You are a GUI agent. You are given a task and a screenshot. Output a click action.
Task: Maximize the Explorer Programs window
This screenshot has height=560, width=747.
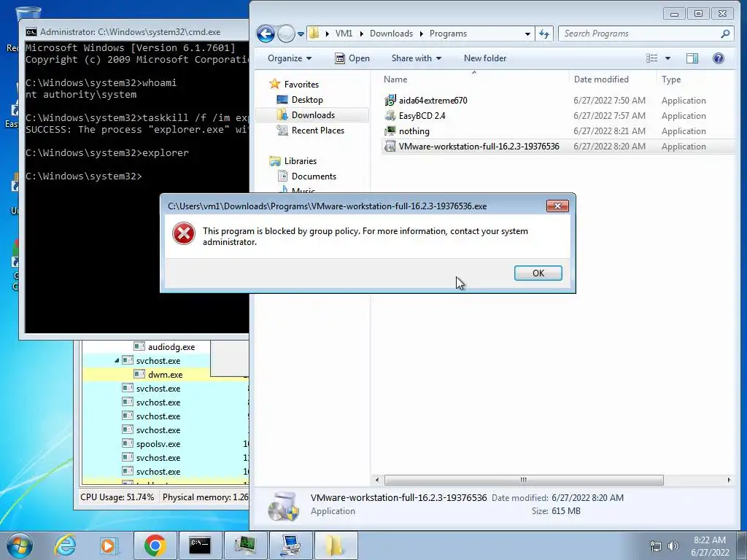[698, 13]
